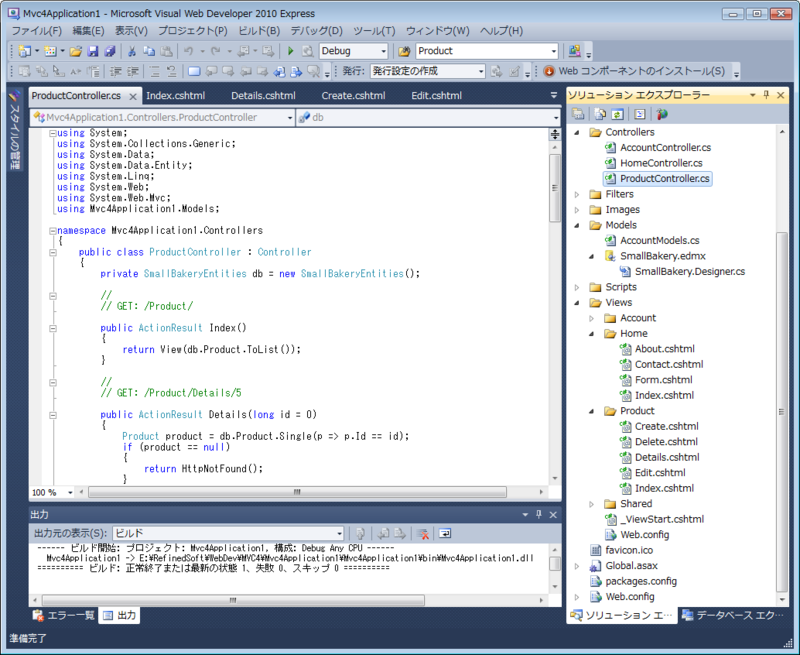800x655 pixels.
Task: Click the View Code icon in Solution Explorer
Action: click(x=640, y=114)
